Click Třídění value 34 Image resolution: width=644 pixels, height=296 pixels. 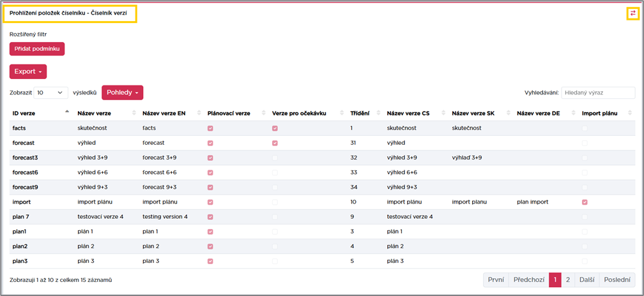pos(354,188)
